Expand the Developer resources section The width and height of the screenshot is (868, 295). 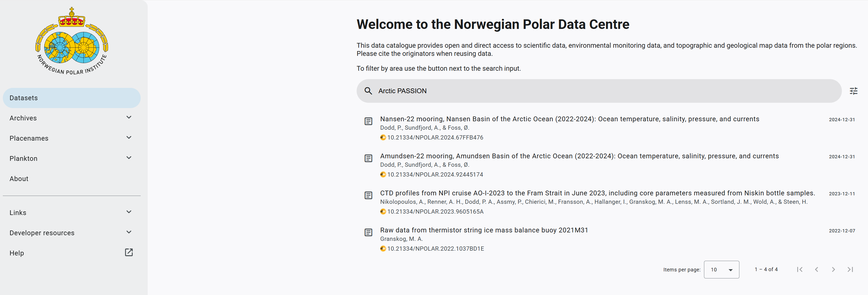click(x=129, y=232)
